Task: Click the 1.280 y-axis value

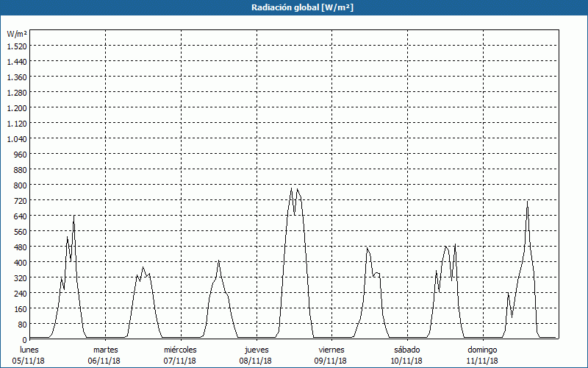Action: (17, 93)
